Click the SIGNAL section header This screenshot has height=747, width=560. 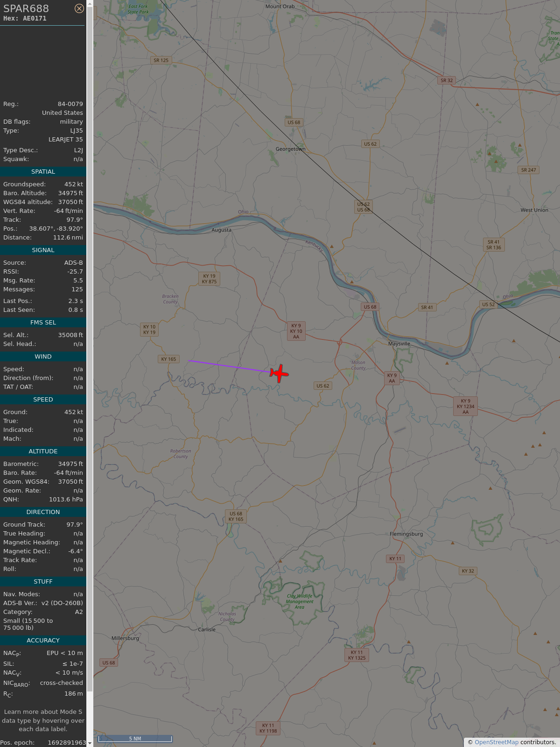[x=43, y=250]
